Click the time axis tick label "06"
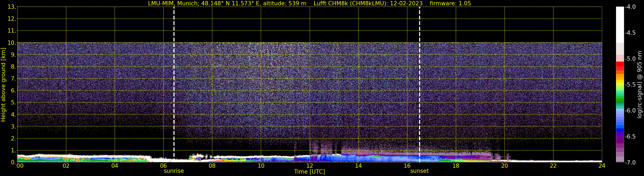 (163, 166)
